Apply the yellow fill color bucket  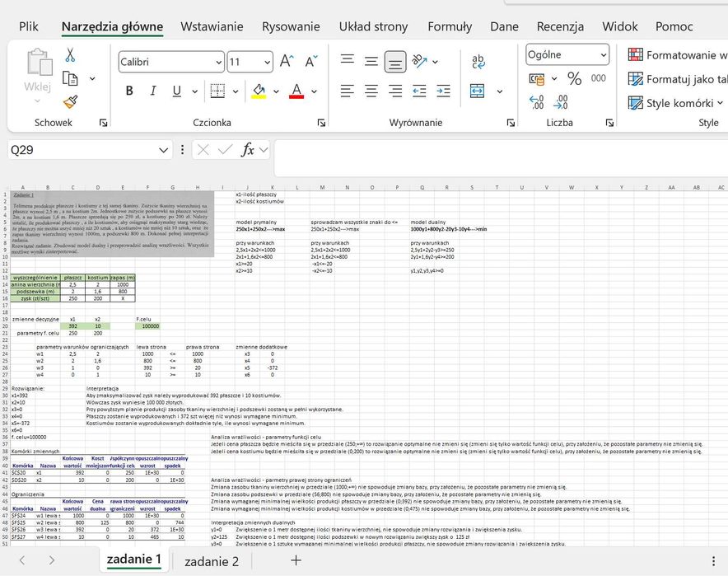pos(259,91)
